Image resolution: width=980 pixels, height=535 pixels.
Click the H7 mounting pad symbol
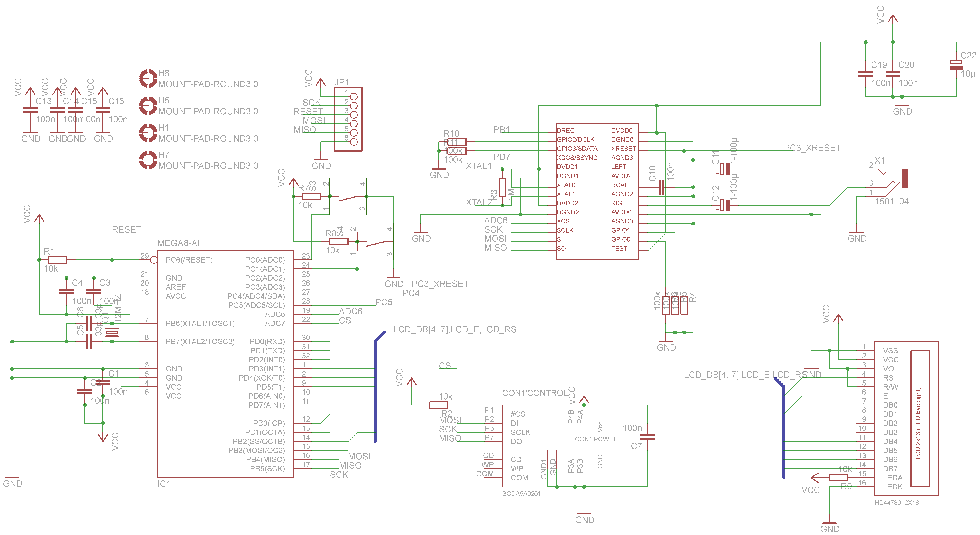(x=148, y=160)
